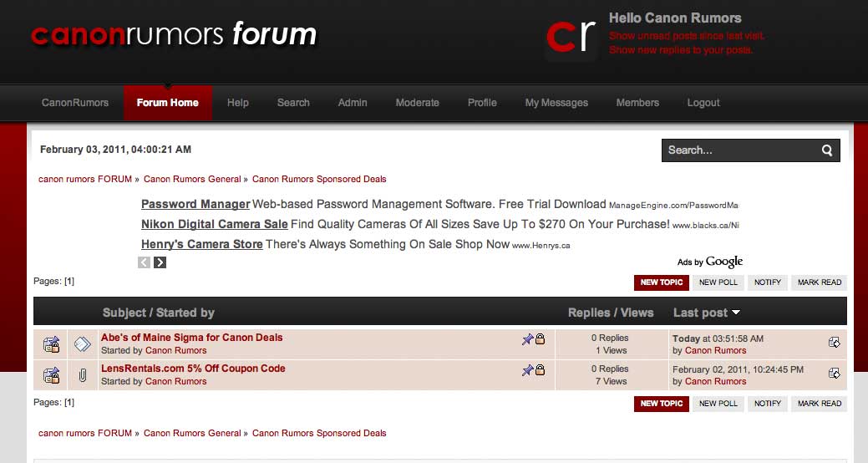Click the next ads arrow
The image size is (868, 463).
coord(160,262)
